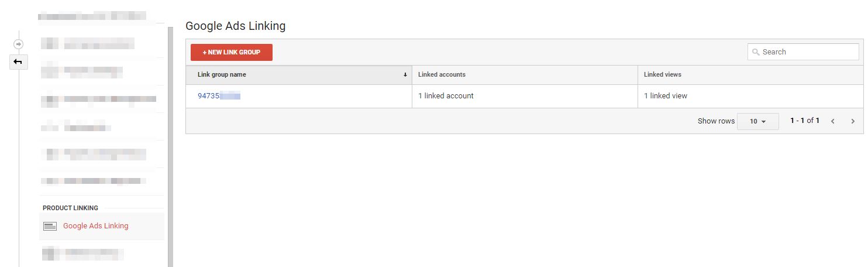Create a new link group

pyautogui.click(x=232, y=52)
